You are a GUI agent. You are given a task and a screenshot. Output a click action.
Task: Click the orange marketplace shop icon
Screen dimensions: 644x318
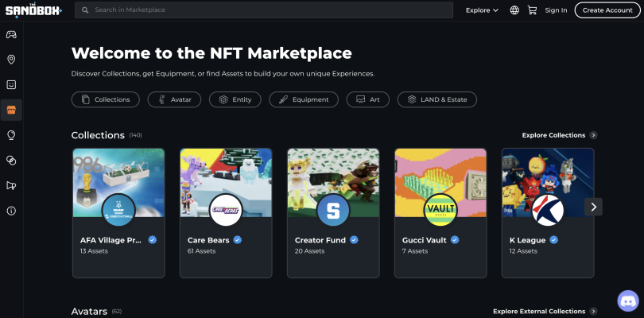11,110
